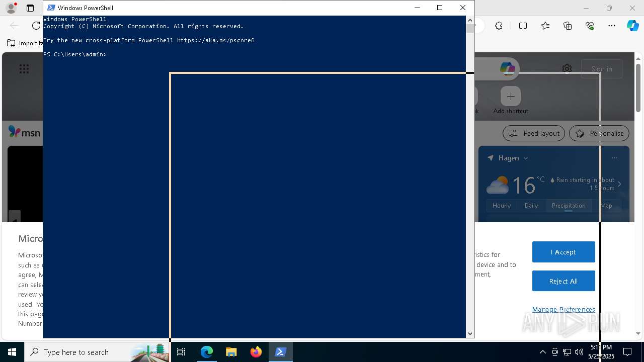The width and height of the screenshot is (644, 362).
Task: Click Sign in button
Action: click(602, 69)
